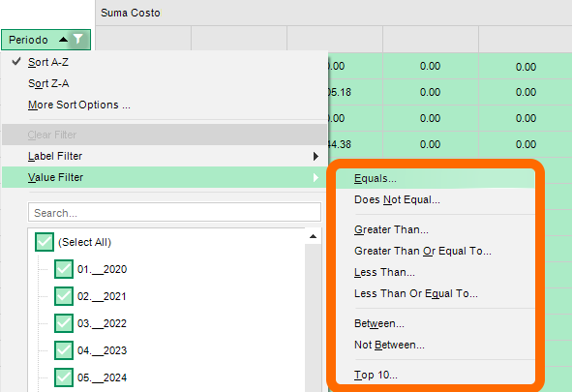Uncheck the 03.__2022 period checkbox
Viewport: 572px width, 392px height.
click(x=64, y=323)
